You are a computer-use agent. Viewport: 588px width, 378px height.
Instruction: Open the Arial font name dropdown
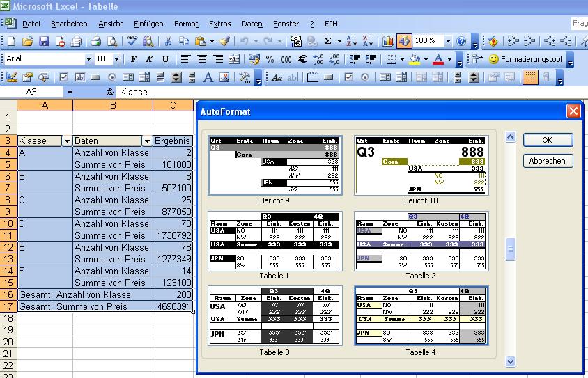pos(88,60)
